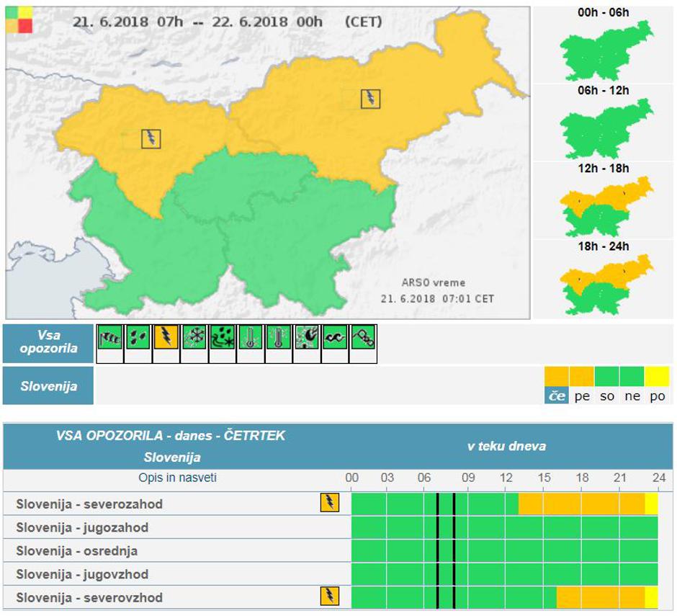
Task: Switch to the 'po' day tab
Action: 657,396
